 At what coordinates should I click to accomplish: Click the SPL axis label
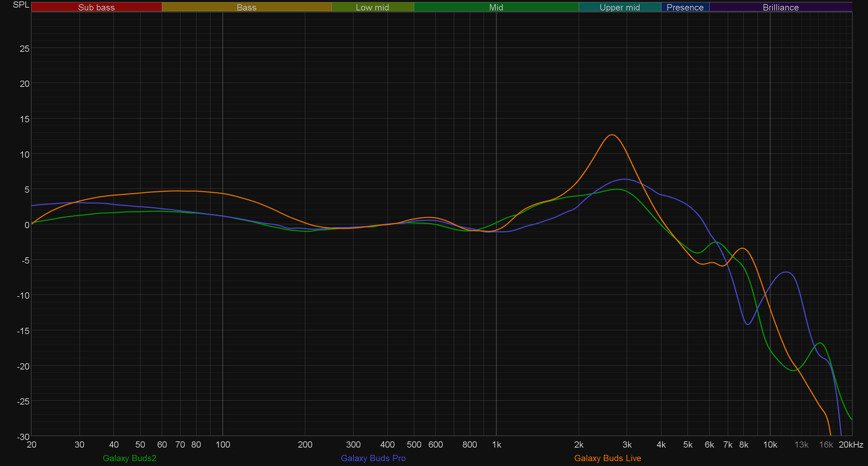pos(21,5)
